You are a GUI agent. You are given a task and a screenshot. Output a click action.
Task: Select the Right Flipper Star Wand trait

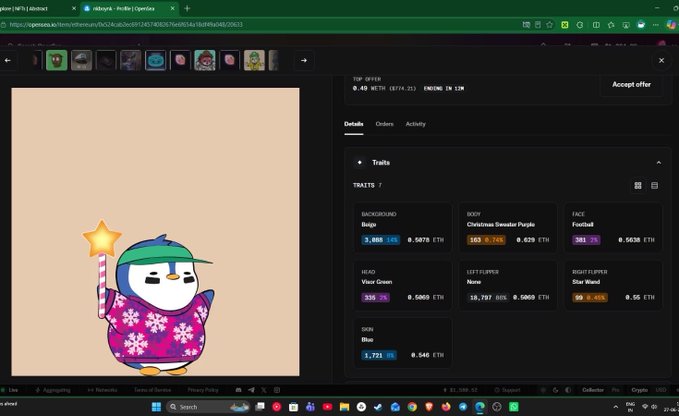click(x=613, y=285)
